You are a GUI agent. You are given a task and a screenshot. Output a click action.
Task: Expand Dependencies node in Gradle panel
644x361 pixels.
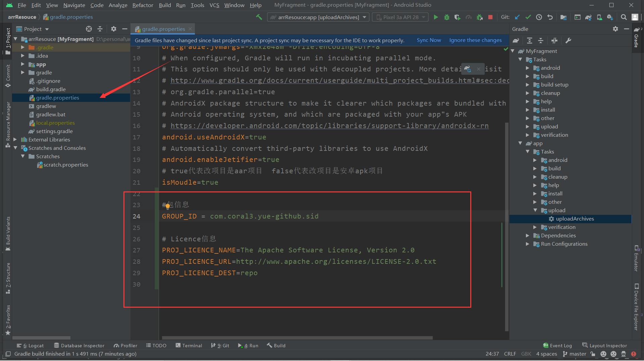click(x=527, y=236)
